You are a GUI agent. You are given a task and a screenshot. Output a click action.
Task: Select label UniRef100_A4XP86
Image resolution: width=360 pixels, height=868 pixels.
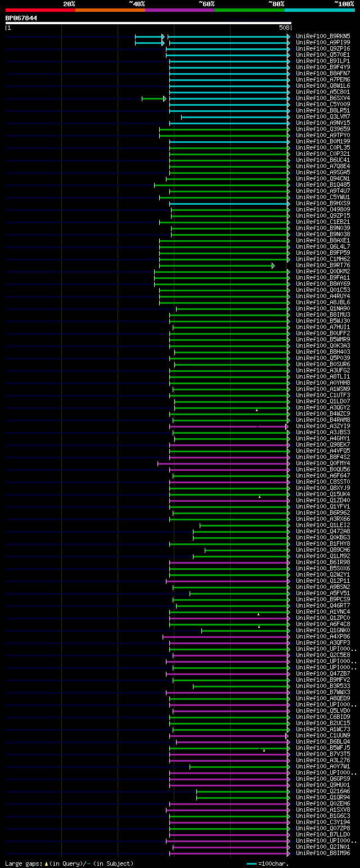323,636
